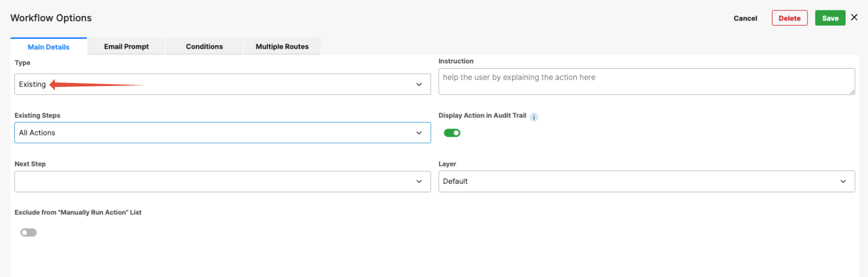
Task: Go to the Multiple Routes tab
Action: [282, 47]
